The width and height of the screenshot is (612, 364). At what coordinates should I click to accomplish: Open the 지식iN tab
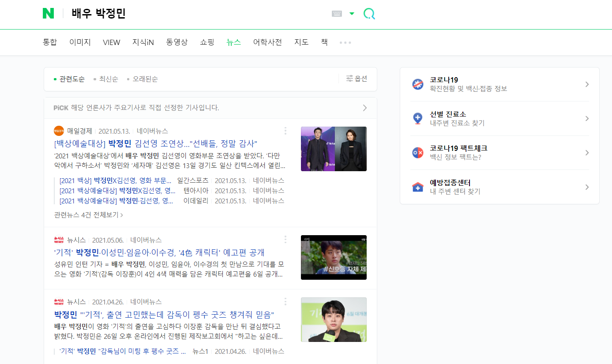click(x=143, y=42)
